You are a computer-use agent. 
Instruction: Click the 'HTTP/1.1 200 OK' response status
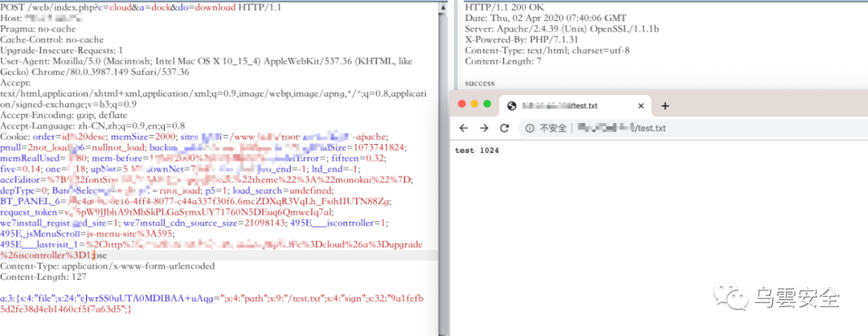(x=505, y=7)
